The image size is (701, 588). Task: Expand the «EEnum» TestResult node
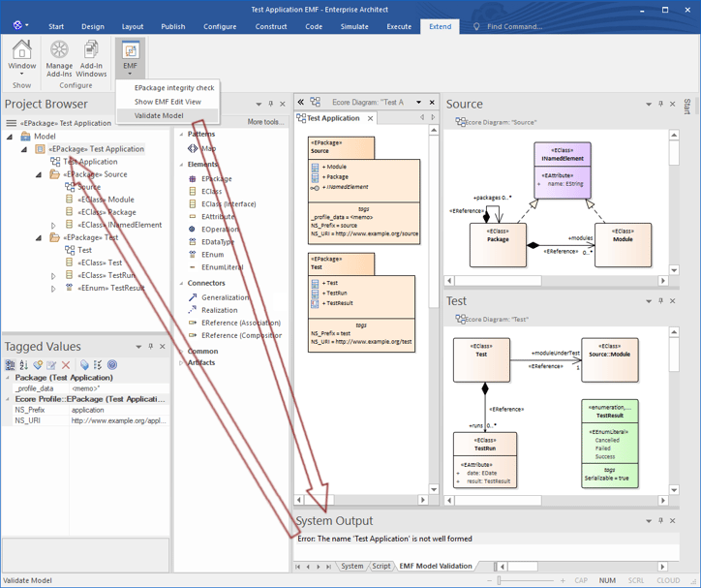click(53, 289)
